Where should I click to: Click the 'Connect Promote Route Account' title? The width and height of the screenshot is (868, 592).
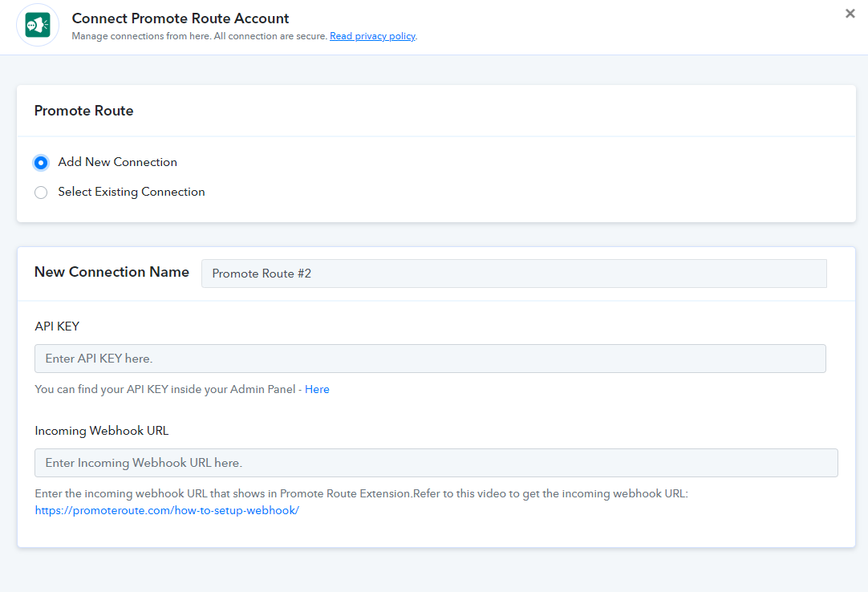pos(180,18)
